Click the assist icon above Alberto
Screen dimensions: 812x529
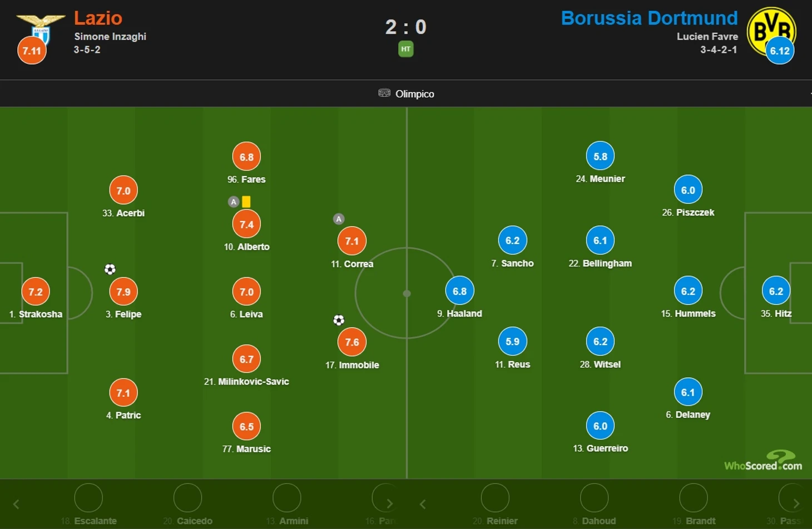pos(234,202)
